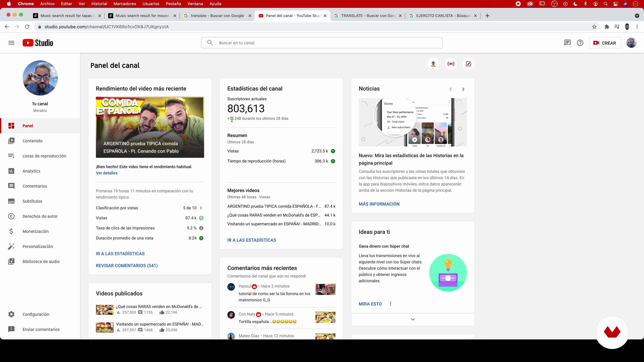Open Chrome tab search dropdown arrow
The height and width of the screenshot is (362, 644).
click(637, 16)
